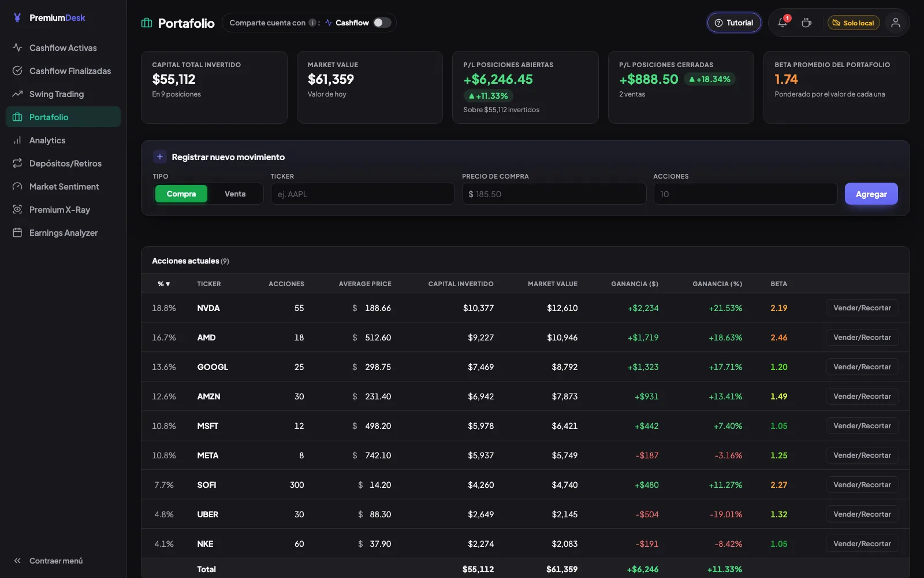Image resolution: width=924 pixels, height=578 pixels.
Task: Open Market Sentiment page
Action: pyautogui.click(x=64, y=186)
